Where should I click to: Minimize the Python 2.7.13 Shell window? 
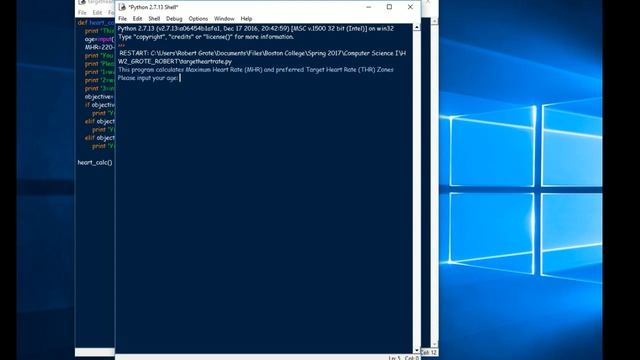click(369, 7)
